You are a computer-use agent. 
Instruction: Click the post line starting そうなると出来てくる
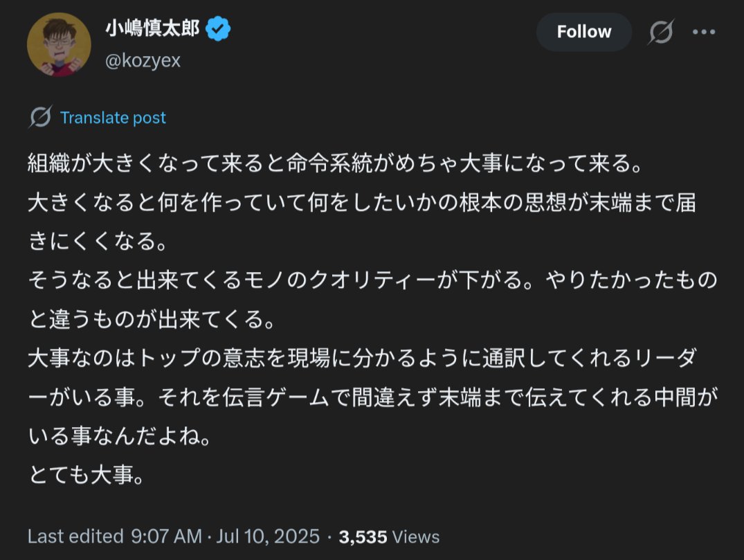click(x=372, y=280)
